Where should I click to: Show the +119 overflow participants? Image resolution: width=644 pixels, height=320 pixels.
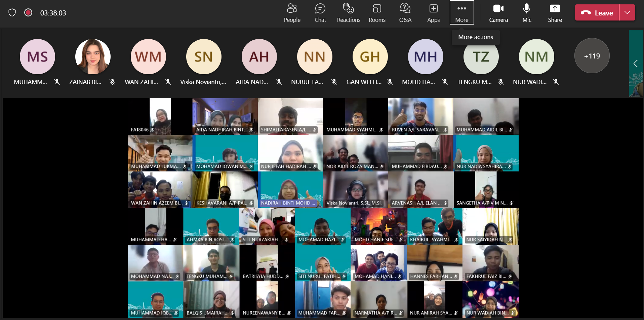click(x=592, y=56)
